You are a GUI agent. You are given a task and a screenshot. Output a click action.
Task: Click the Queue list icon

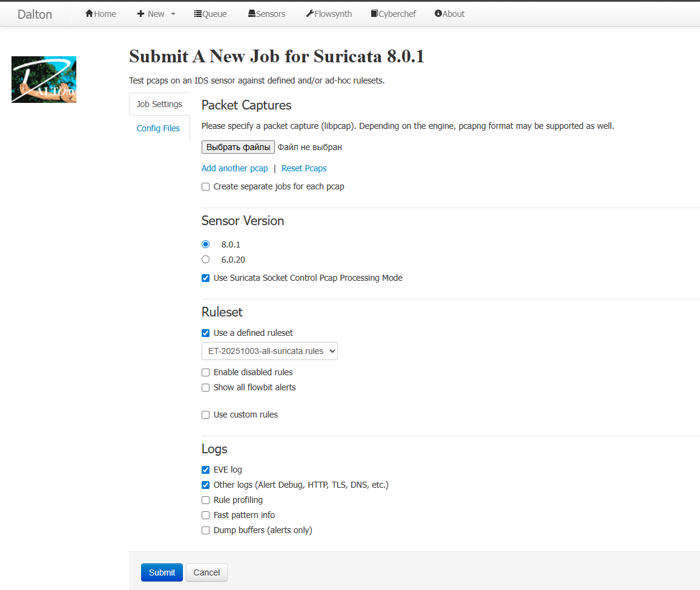tap(198, 14)
